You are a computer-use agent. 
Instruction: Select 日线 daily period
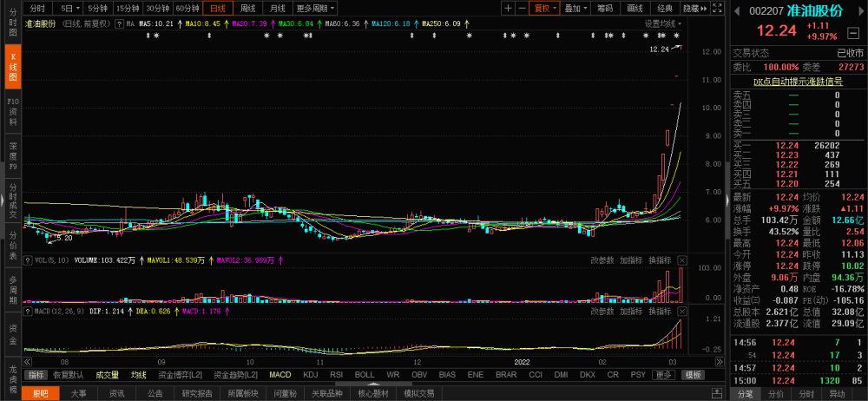click(x=218, y=9)
